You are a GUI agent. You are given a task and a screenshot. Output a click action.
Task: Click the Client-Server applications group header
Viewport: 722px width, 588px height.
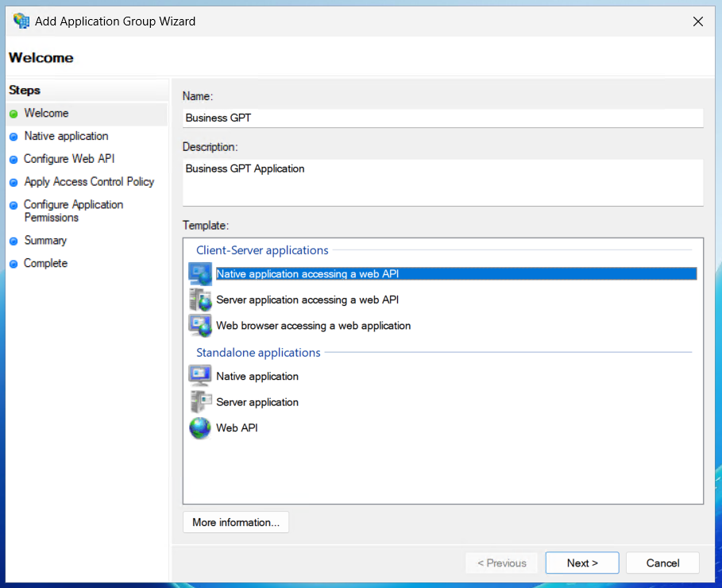point(262,250)
